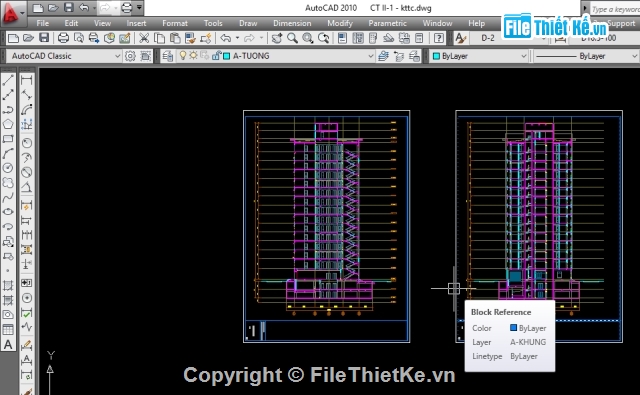Select the Polyline tool
The height and width of the screenshot is (395, 640).
(8, 109)
